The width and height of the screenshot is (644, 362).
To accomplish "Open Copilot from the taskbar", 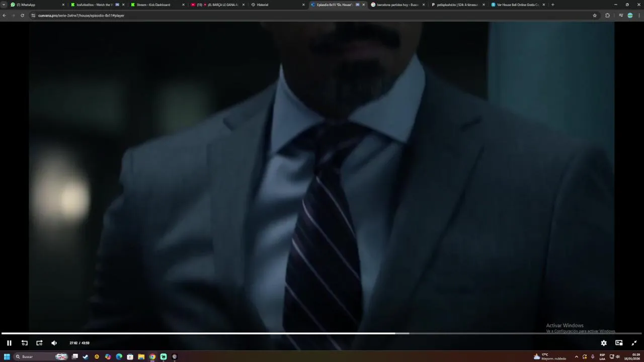I will 108,356.
